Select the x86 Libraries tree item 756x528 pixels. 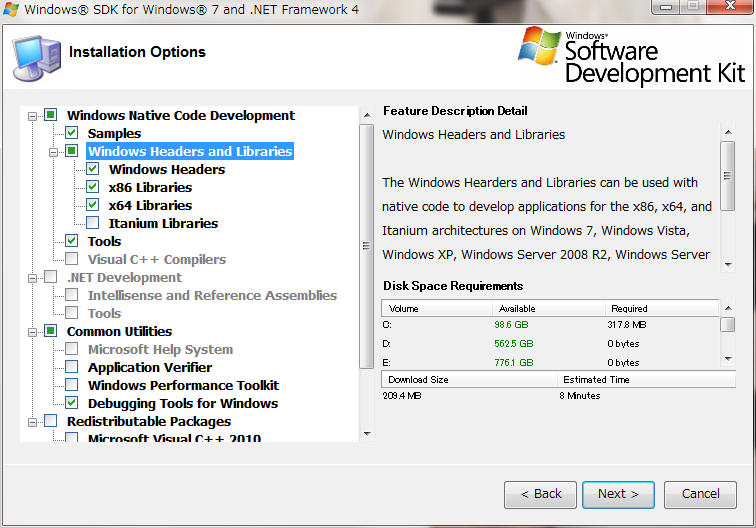[150, 187]
